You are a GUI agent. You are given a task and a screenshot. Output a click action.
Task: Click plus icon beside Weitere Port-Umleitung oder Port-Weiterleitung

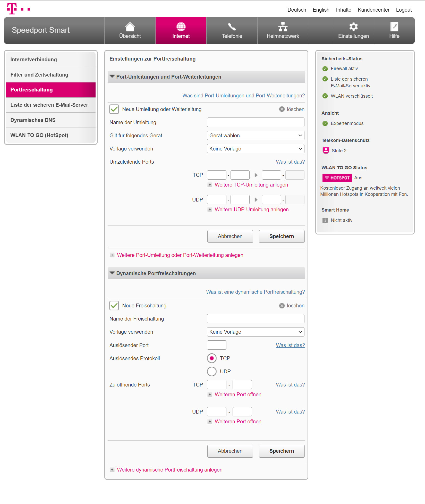tap(112, 255)
